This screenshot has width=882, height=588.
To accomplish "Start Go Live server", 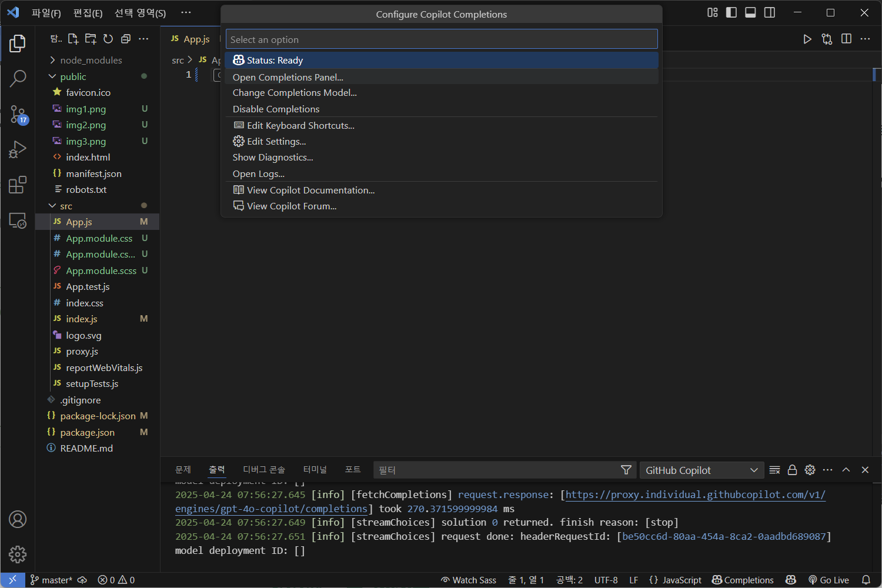I will (x=828, y=580).
